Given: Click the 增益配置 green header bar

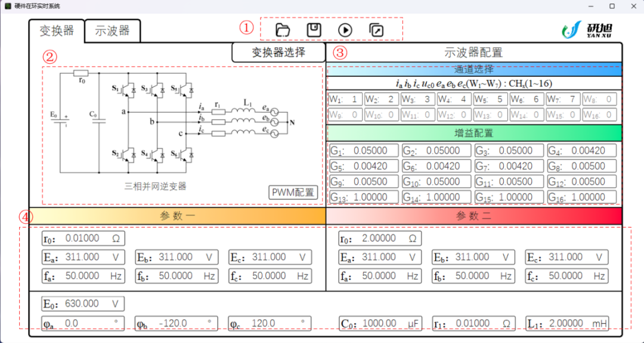Looking at the screenshot, I should point(474,133).
